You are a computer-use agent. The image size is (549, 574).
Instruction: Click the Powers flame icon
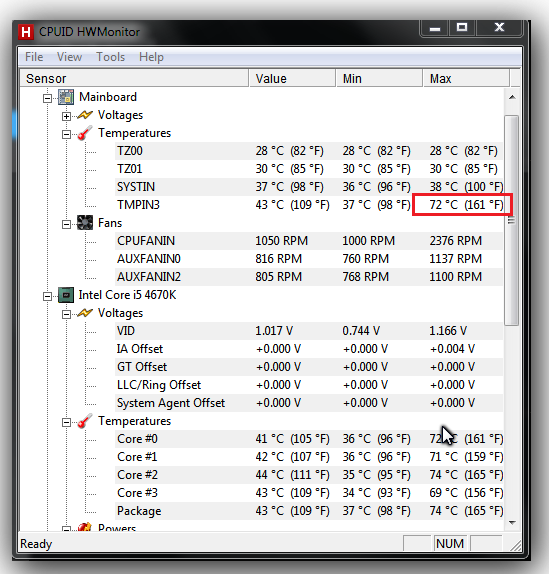click(85, 527)
